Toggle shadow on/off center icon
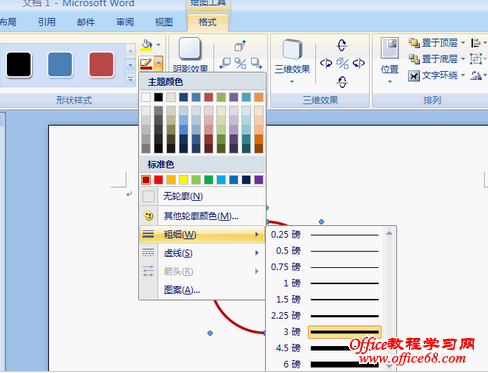The image size is (488, 373). point(240,63)
